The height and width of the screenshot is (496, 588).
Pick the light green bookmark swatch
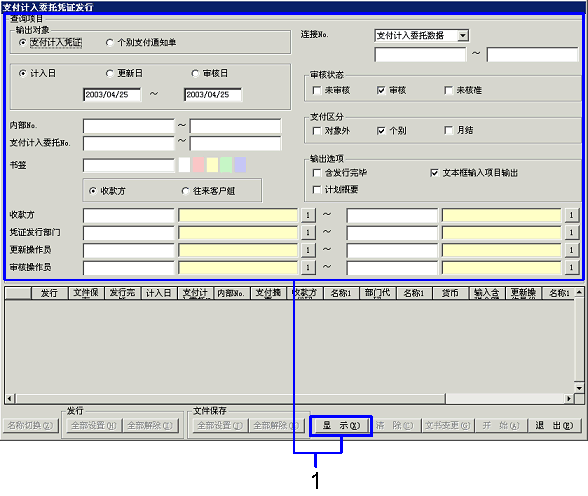226,165
